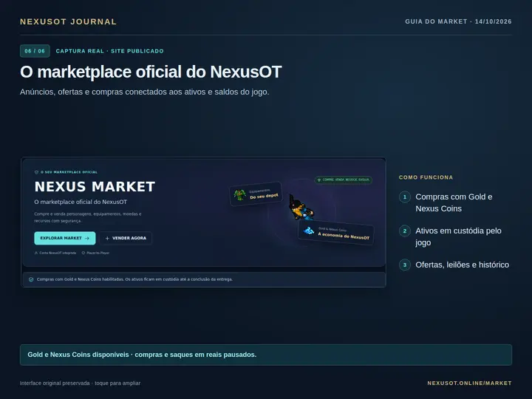Click the shield icon beside 'O seu marketplace oficial'
The height and width of the screenshot is (399, 532).
pyautogui.click(x=37, y=172)
